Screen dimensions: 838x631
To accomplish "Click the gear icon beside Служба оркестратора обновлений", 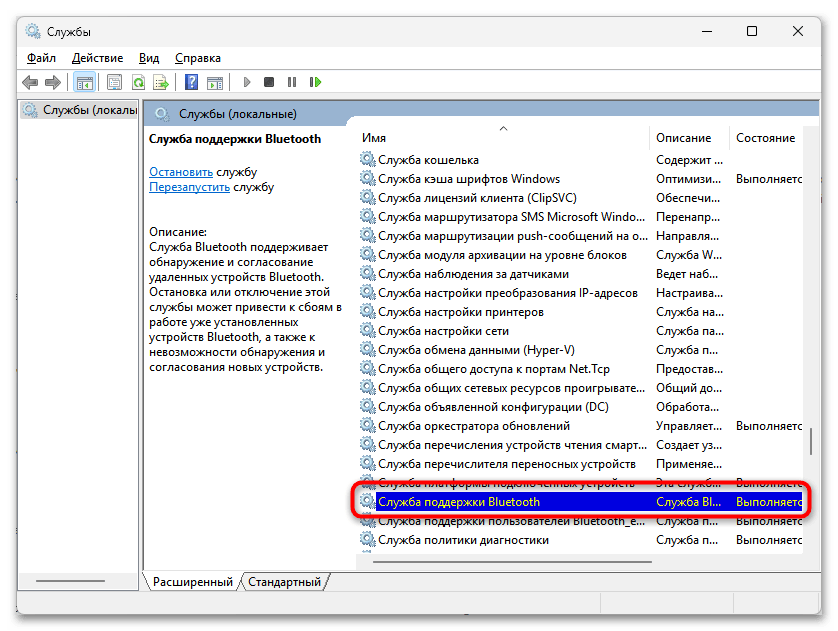I will pos(367,425).
